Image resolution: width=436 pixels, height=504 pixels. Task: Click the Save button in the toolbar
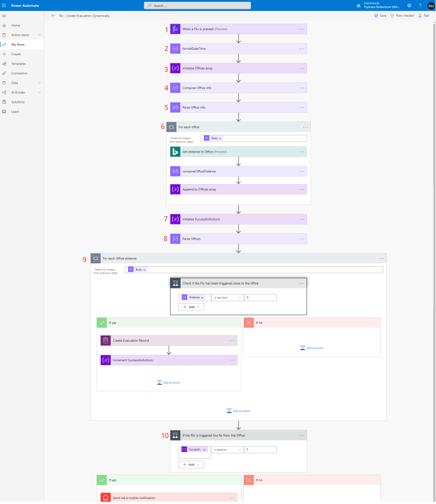pyautogui.click(x=380, y=16)
